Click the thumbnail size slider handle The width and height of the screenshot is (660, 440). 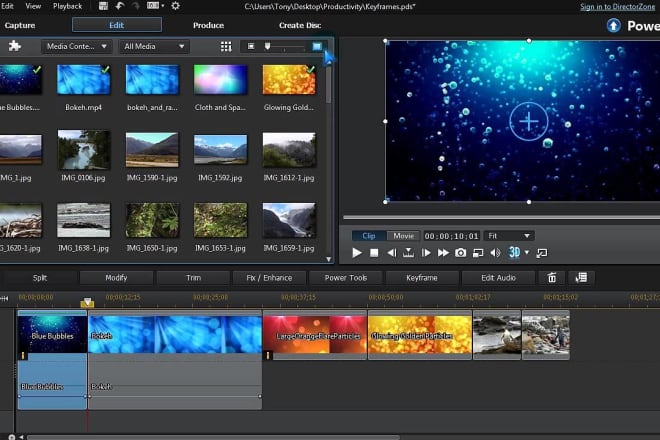(268, 46)
